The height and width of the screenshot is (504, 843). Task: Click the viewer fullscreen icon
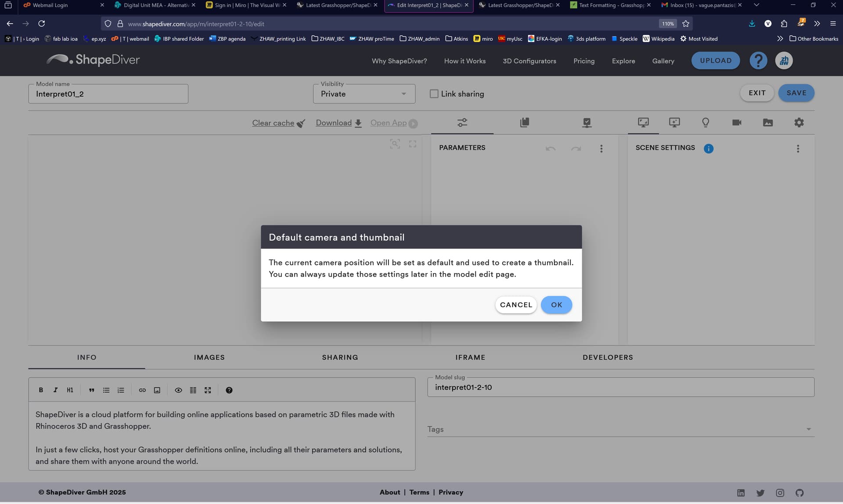412,144
